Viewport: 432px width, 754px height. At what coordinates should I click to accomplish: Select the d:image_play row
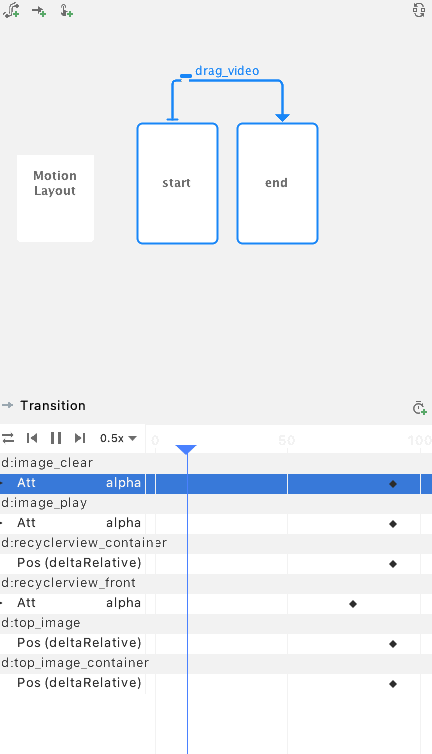pos(216,503)
